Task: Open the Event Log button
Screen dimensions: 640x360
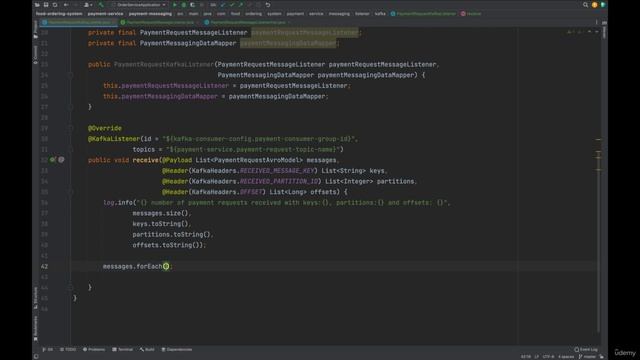Action: 586,350
